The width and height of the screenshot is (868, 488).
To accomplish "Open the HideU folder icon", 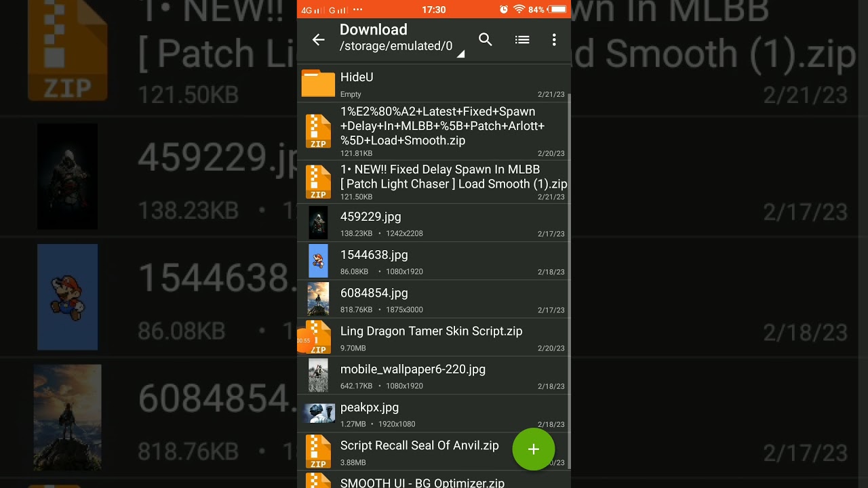I will [318, 83].
